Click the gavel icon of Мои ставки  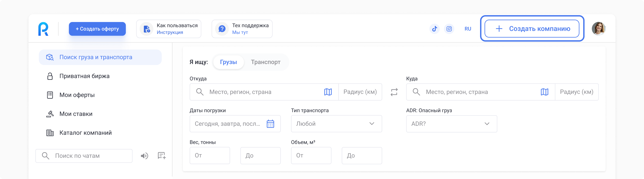coord(50,114)
